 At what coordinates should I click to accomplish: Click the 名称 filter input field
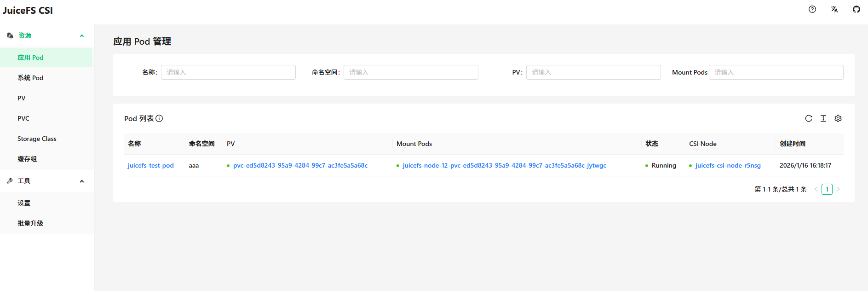click(228, 72)
